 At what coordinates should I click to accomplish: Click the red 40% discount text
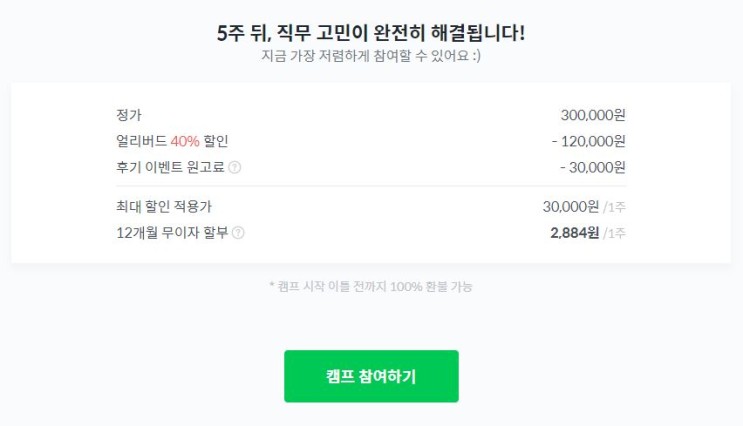point(185,141)
